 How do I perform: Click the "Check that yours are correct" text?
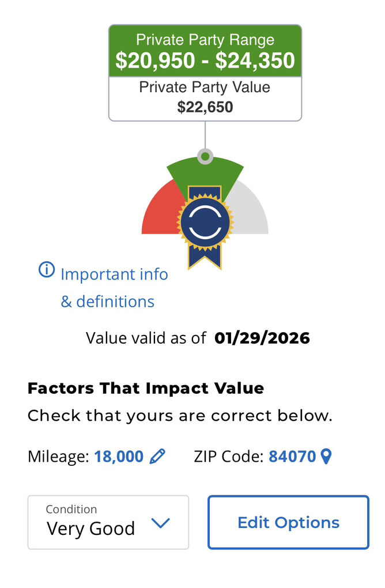coord(180,416)
